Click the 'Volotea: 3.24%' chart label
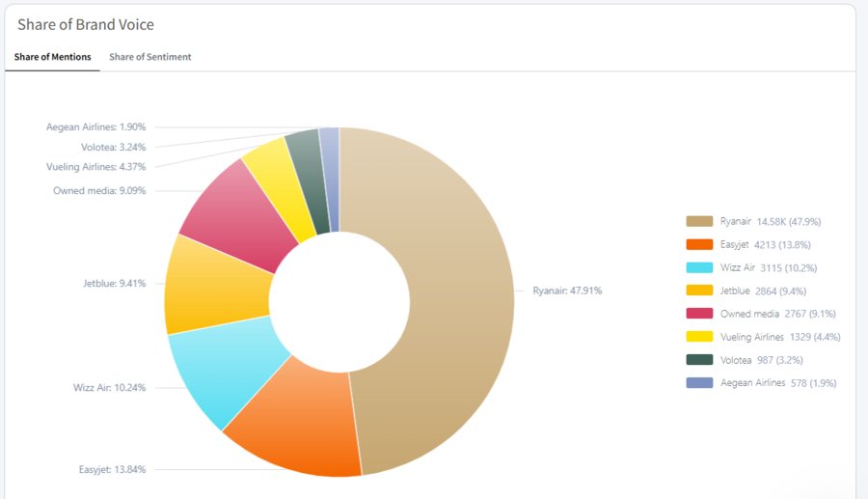This screenshot has width=868, height=499. pyautogui.click(x=114, y=148)
